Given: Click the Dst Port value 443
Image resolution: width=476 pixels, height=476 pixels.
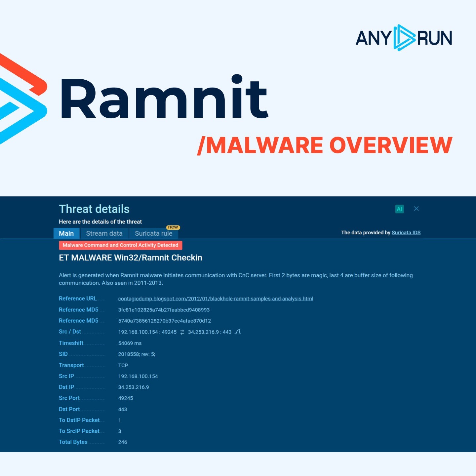Looking at the screenshot, I should [123, 410].
